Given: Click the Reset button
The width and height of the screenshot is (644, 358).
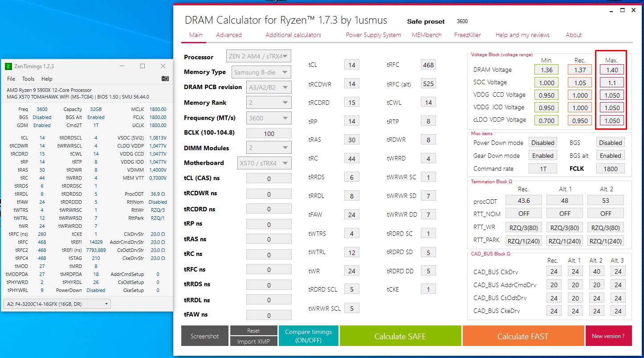Looking at the screenshot, I should point(253,331).
